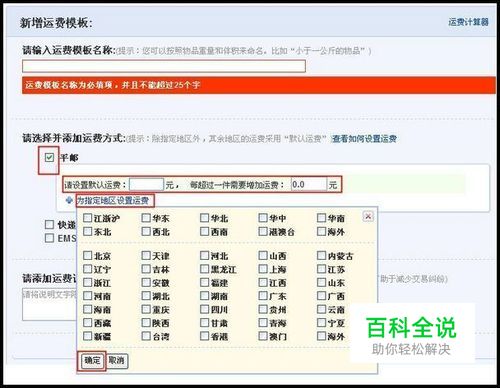500x388 pixels.
Task: Click the blue plus icon beside 为指定地区设置运费
Action: point(69,200)
